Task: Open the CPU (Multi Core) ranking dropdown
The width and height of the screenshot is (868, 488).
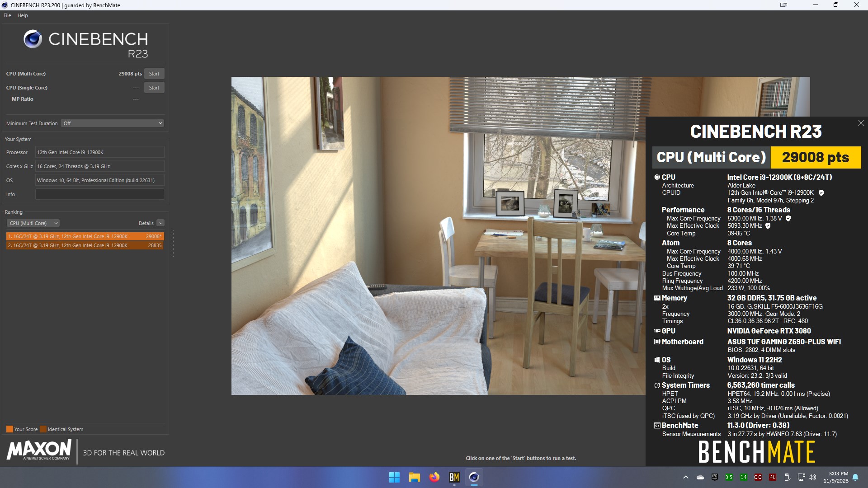Action: click(33, 223)
